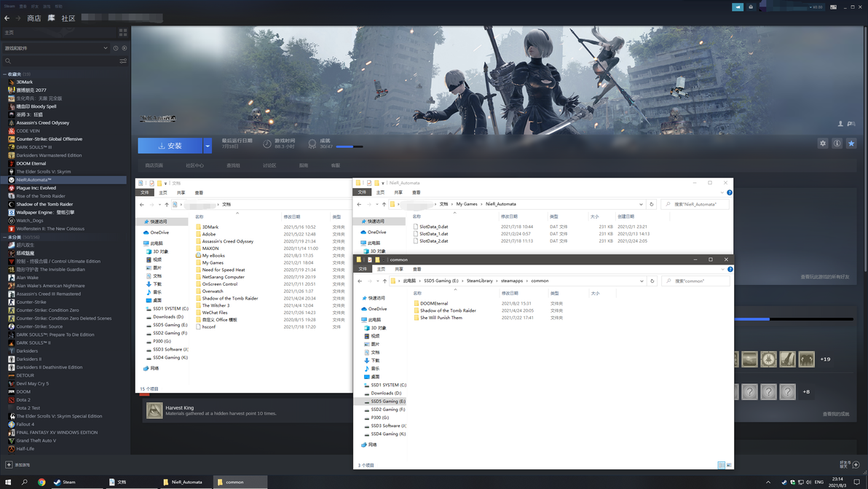Open File tab in NieR_Automata explorer window
868x489 pixels.
click(361, 192)
